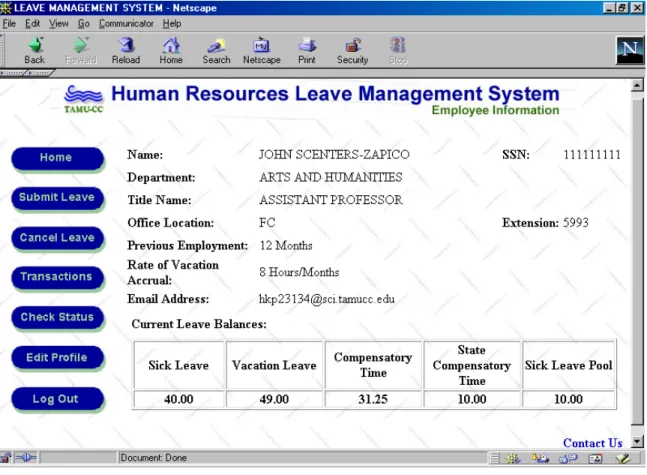Click the security lock icon in status bar
The height and width of the screenshot is (475, 647).
pyautogui.click(x=6, y=458)
